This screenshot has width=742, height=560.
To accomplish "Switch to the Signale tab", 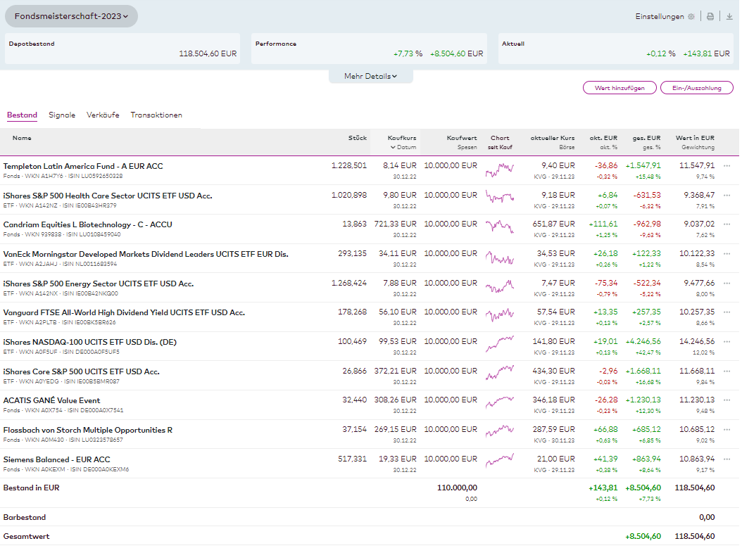I will [x=62, y=115].
